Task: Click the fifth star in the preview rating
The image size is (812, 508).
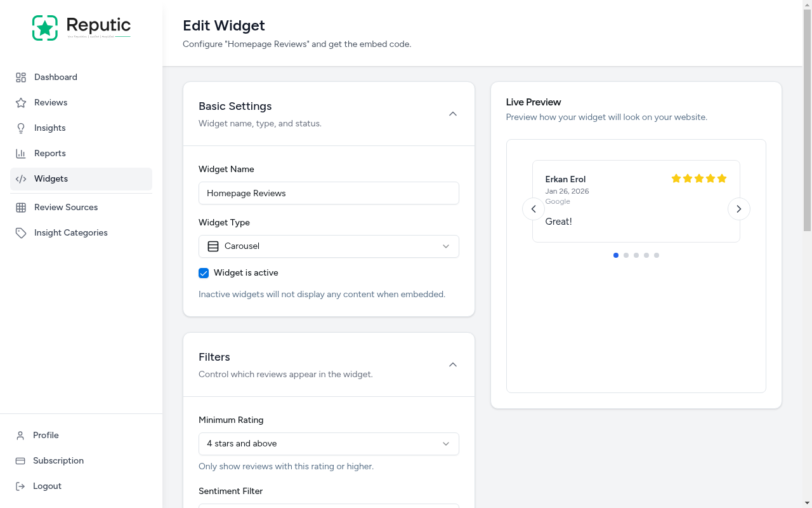Action: pos(722,178)
